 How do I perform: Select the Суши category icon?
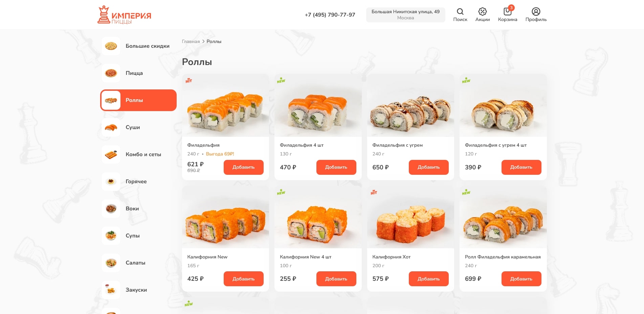pos(111,127)
